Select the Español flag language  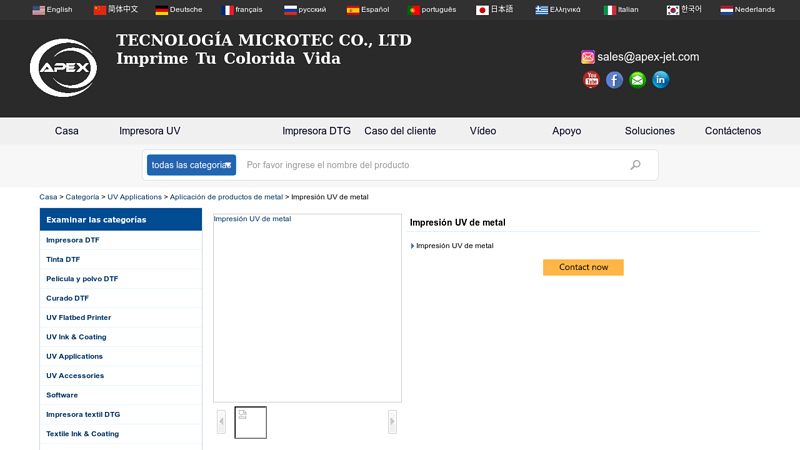368,10
